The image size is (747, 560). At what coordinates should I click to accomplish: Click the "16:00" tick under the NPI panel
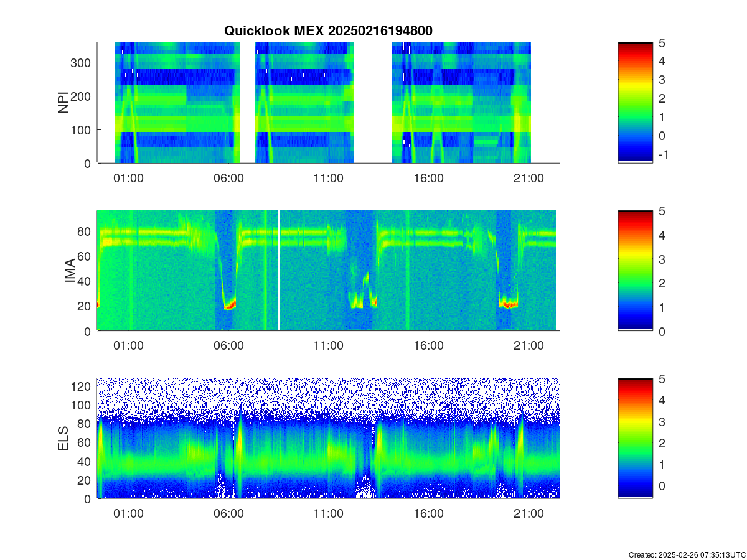(x=429, y=178)
